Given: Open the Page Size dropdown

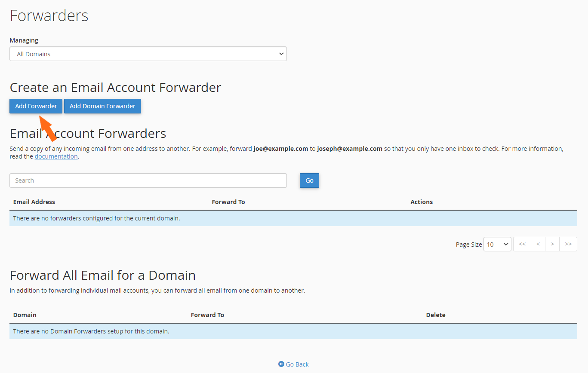Looking at the screenshot, I should [497, 244].
